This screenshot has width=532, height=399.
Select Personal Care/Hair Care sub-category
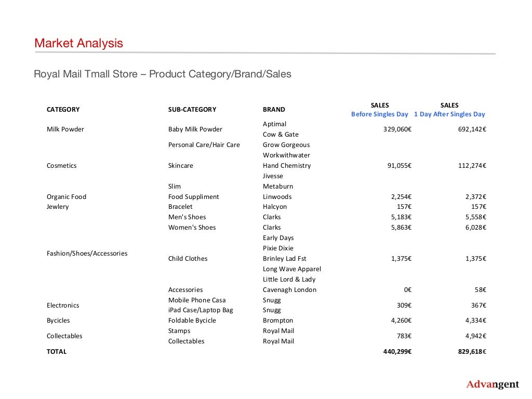[204, 145]
